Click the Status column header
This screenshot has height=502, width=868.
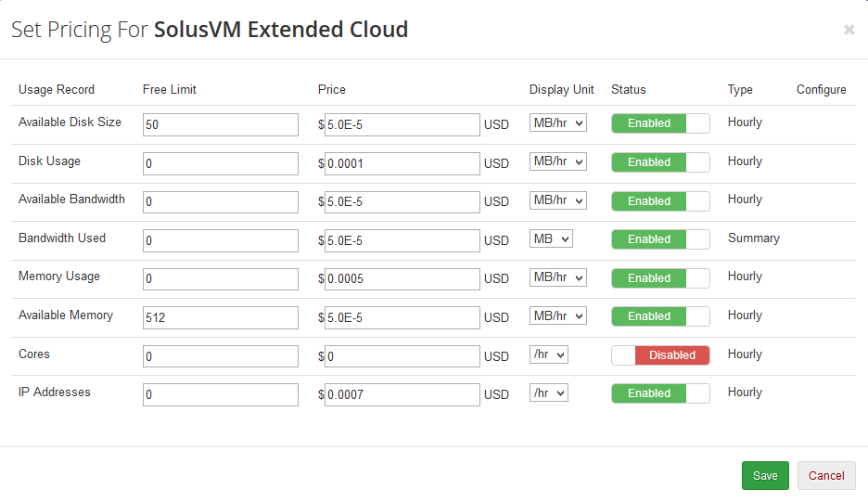pyautogui.click(x=629, y=89)
